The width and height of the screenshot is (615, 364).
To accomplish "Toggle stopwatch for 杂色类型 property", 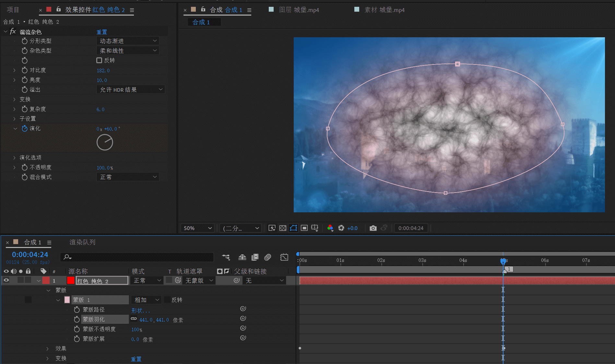I will tap(24, 51).
